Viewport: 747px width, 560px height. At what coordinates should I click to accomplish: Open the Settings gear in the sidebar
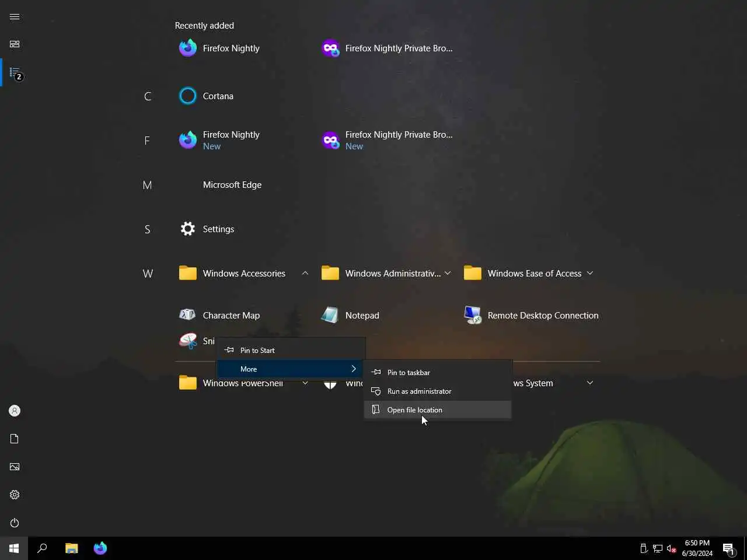[15, 495]
